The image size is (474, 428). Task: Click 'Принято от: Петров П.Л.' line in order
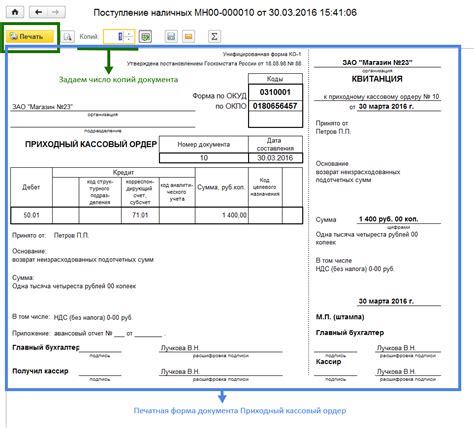(51, 235)
